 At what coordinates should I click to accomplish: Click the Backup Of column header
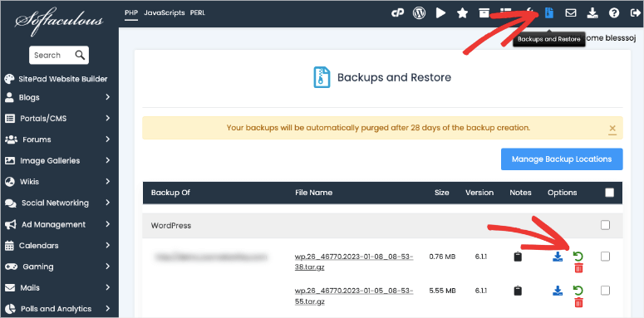click(x=170, y=193)
